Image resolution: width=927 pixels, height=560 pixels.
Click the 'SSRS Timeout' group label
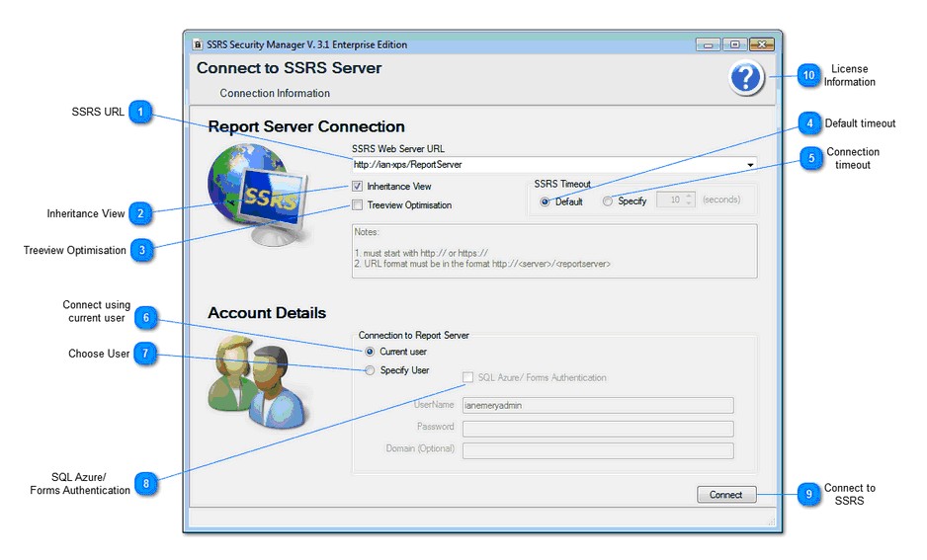click(562, 184)
